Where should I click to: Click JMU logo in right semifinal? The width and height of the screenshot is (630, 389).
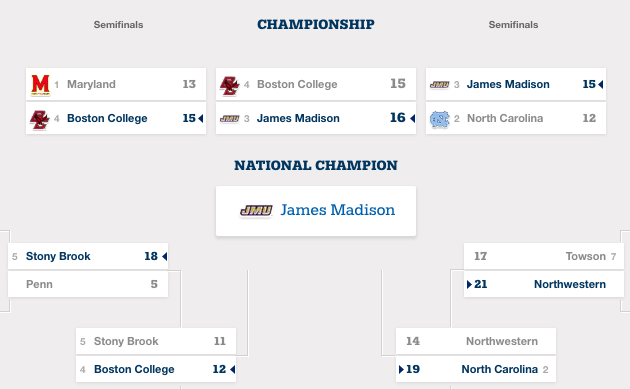440,85
